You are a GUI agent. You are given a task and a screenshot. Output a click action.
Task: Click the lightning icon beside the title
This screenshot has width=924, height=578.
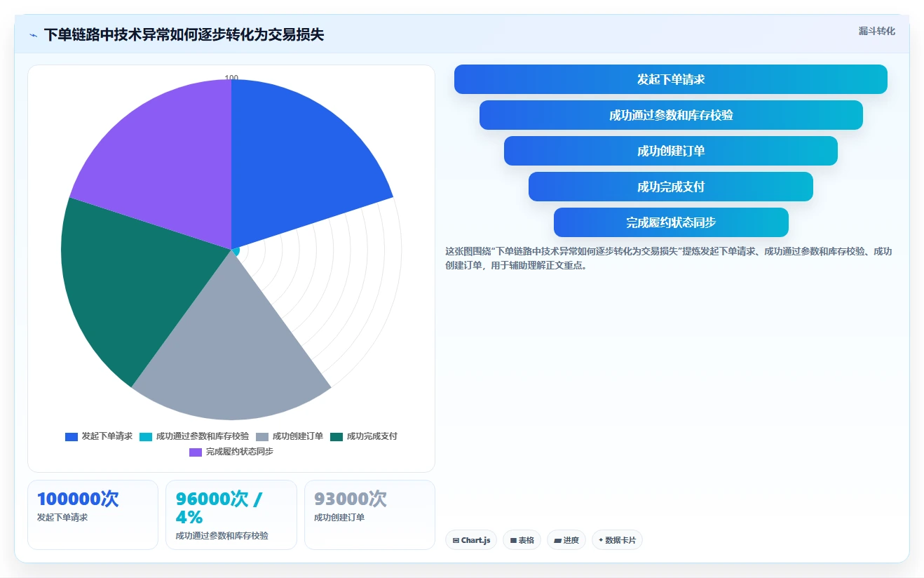[33, 35]
